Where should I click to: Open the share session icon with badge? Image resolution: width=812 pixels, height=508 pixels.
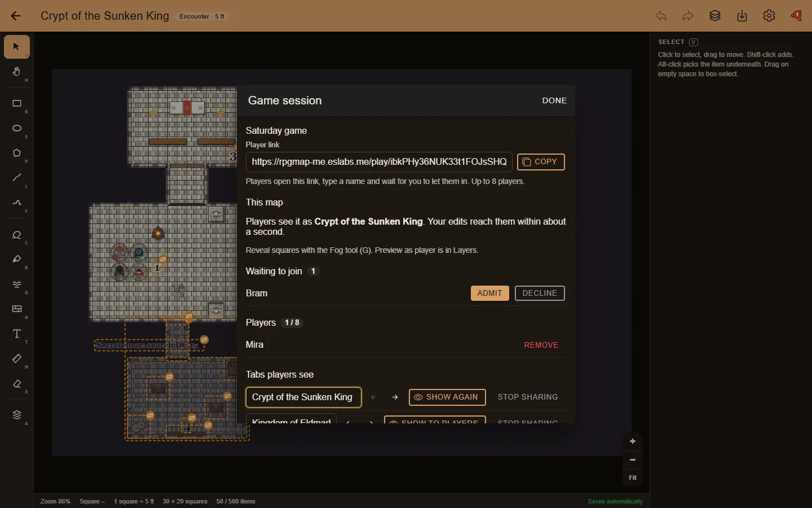796,16
